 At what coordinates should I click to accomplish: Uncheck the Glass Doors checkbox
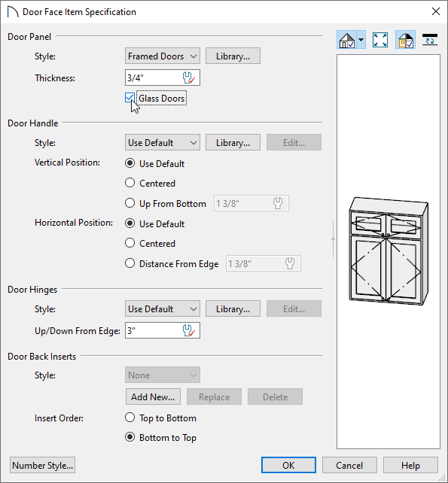(130, 98)
